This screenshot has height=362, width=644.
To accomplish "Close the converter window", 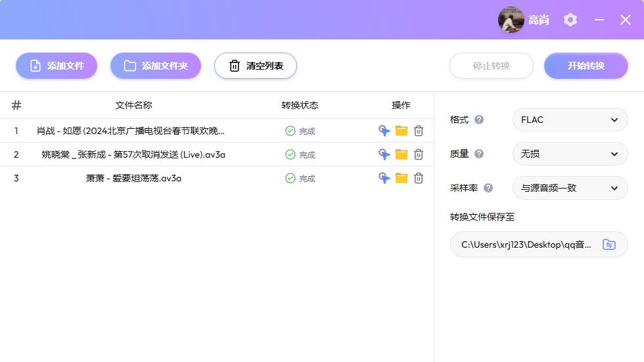I will 626,20.
